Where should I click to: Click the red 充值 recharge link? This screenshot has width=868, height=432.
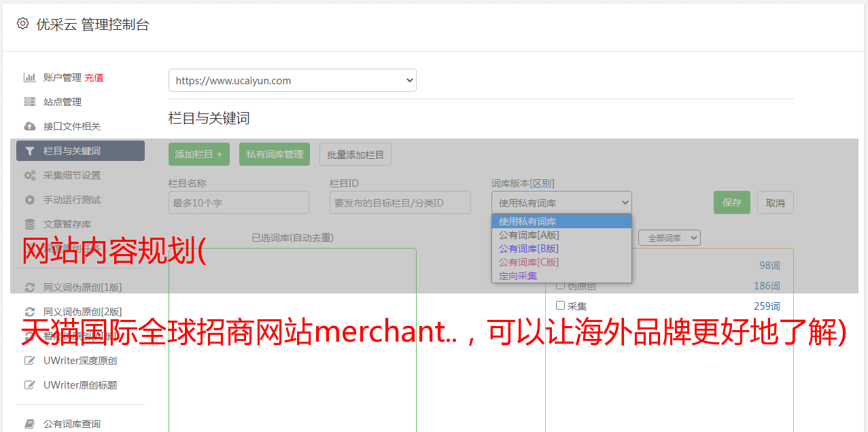click(x=94, y=77)
